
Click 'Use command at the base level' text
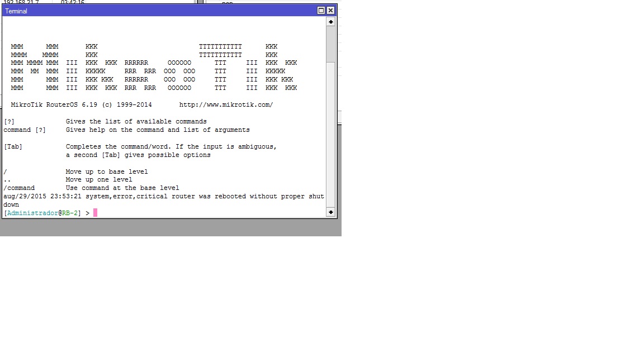[x=122, y=188]
